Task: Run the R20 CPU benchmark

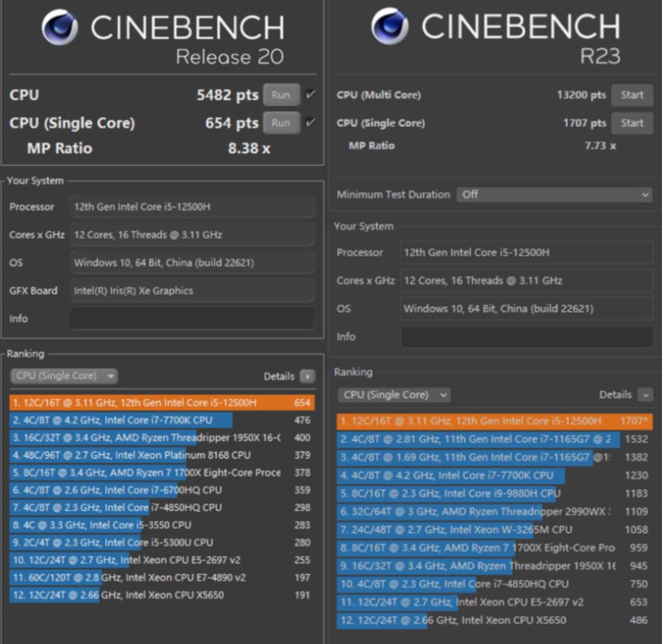Action: (x=281, y=95)
